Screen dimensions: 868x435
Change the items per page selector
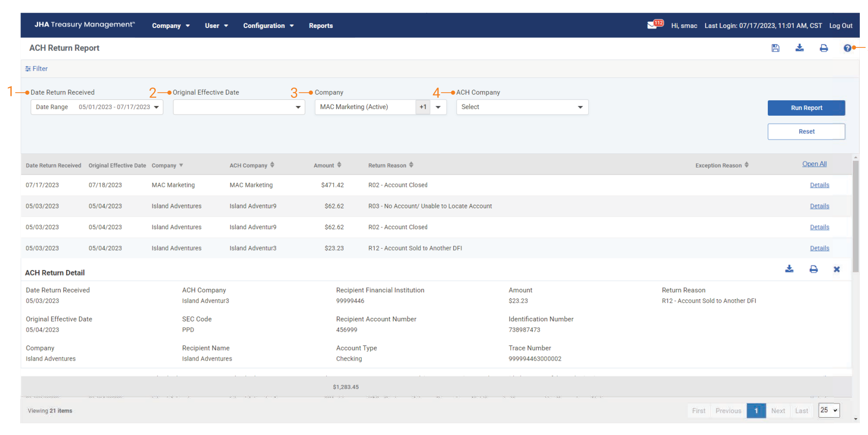[828, 410]
